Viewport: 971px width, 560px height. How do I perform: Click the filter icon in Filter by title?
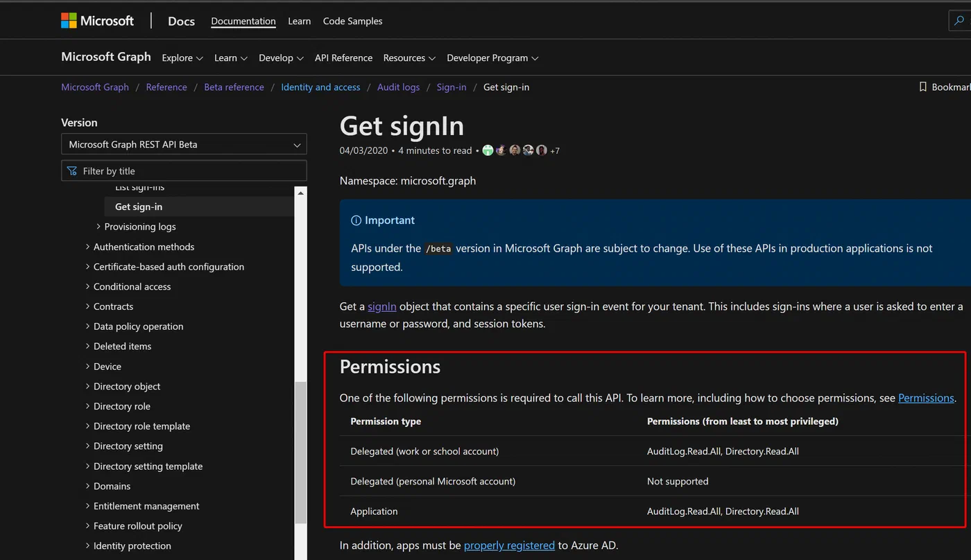[72, 171]
